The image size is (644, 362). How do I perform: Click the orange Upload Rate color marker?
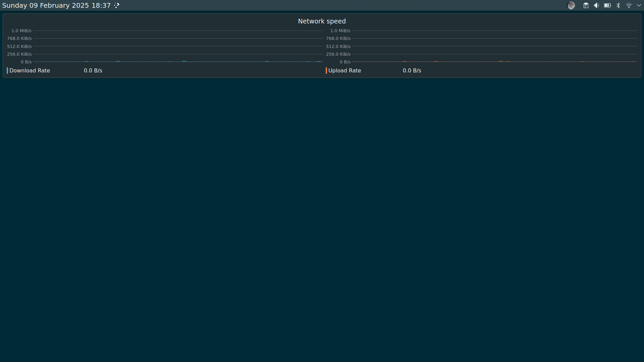click(x=326, y=71)
